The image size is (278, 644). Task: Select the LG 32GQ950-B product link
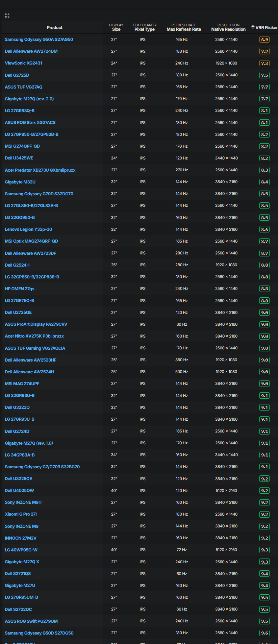pos(20,218)
